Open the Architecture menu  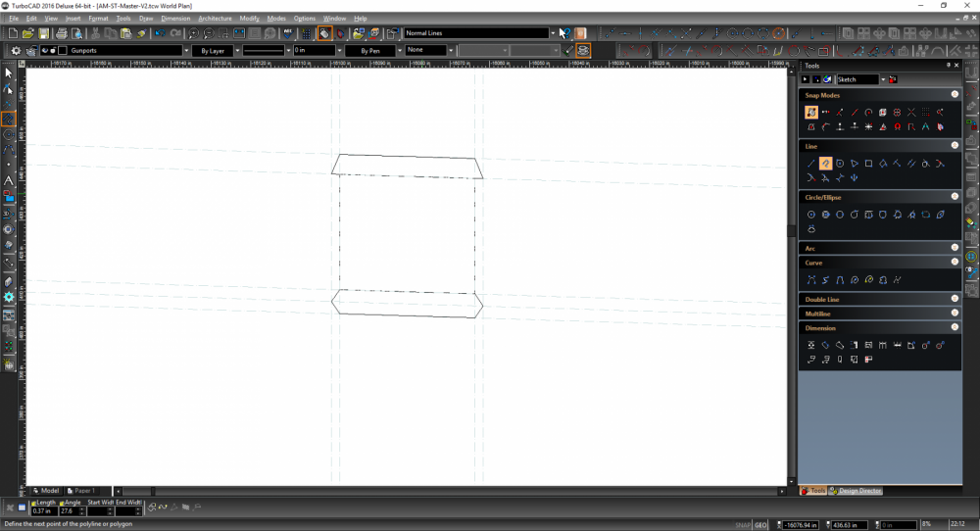coord(215,18)
